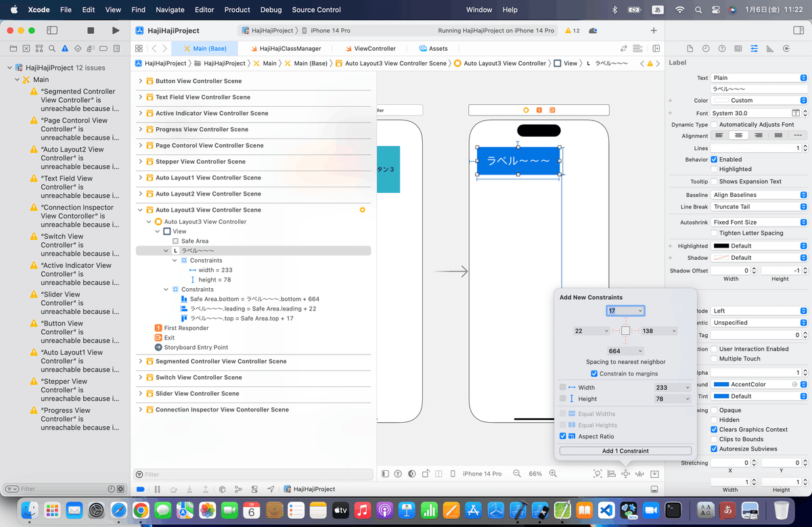Open the Autoshrink dropdown
This screenshot has width=812, height=527.
coord(759,222)
